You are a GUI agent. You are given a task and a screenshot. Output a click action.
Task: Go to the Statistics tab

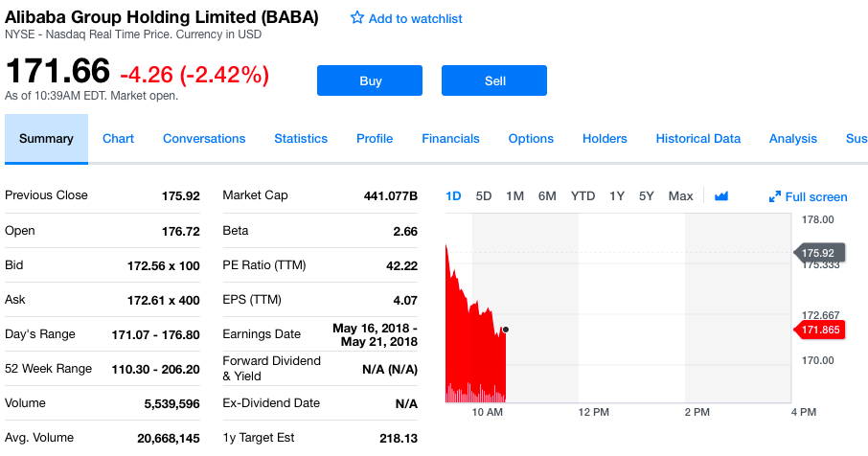point(301,139)
